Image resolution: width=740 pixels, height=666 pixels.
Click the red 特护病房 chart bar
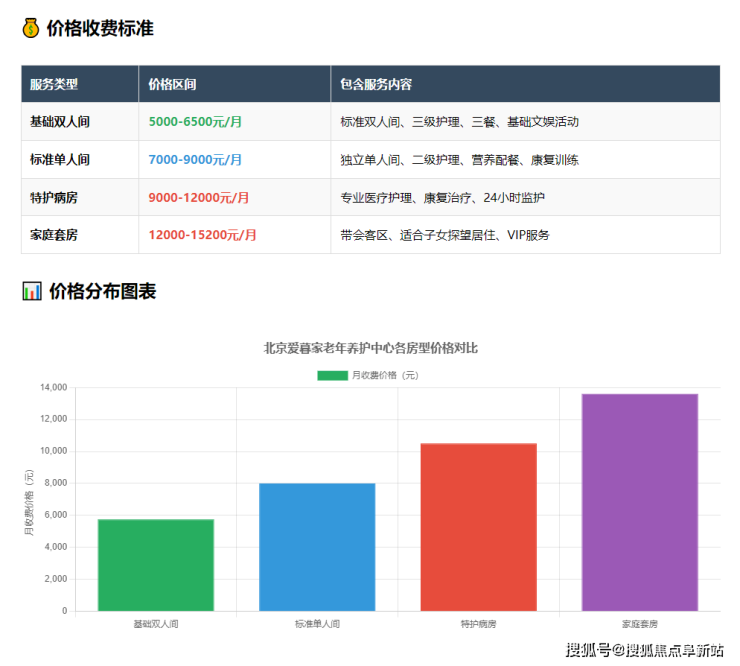coord(478,527)
